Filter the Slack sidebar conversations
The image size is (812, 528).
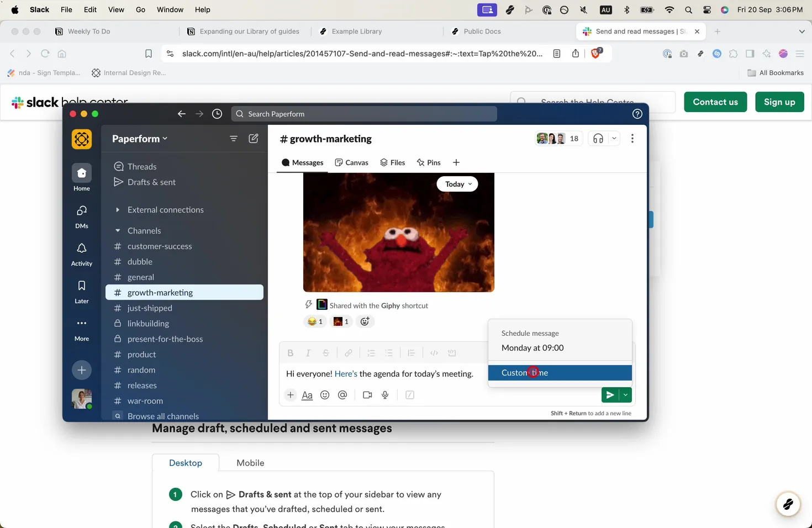click(x=234, y=139)
